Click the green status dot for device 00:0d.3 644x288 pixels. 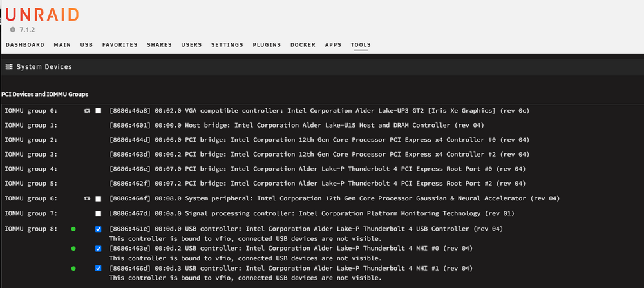[x=73, y=268]
